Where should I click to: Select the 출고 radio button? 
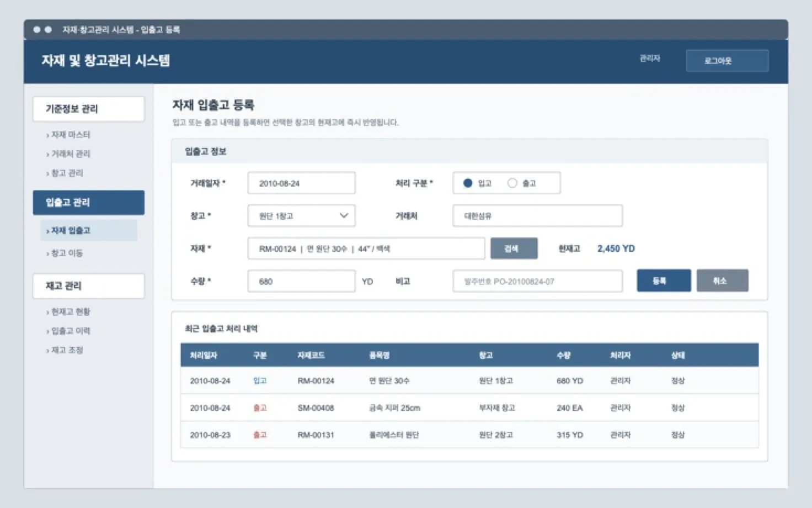[512, 183]
